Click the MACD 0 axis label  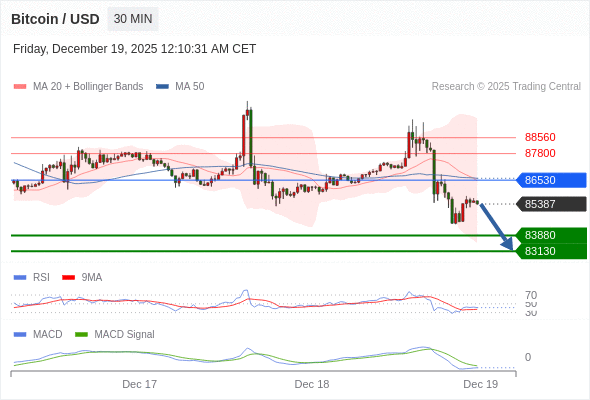click(x=528, y=357)
